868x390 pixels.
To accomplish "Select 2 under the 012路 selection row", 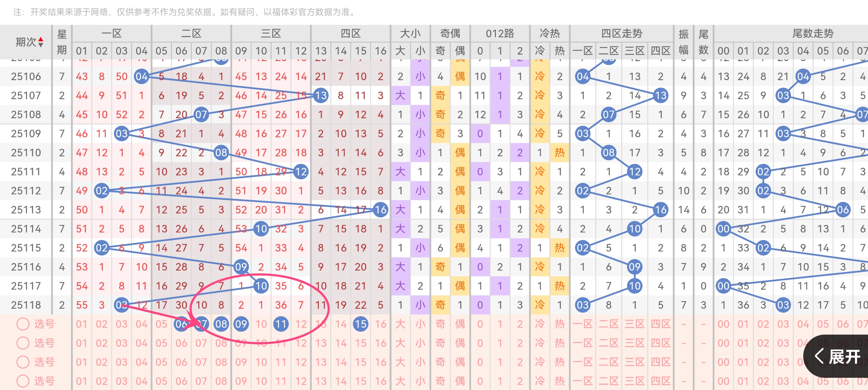I will 519,324.
